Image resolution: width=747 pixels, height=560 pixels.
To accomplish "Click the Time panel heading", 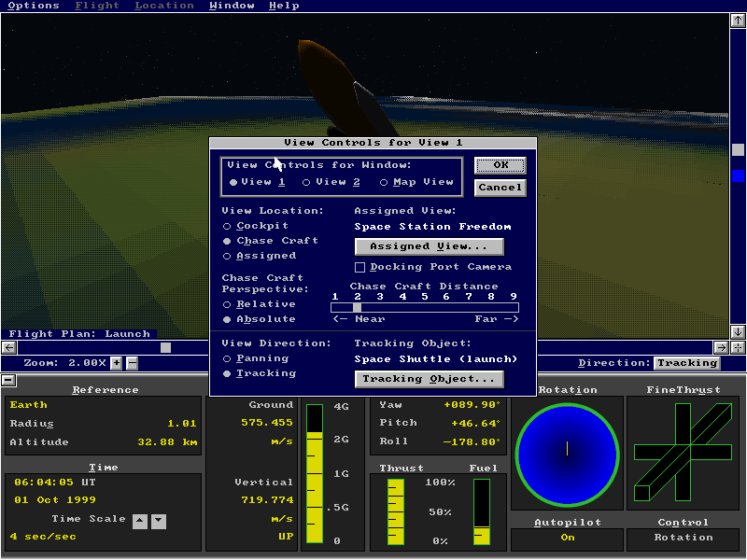I will [x=104, y=468].
